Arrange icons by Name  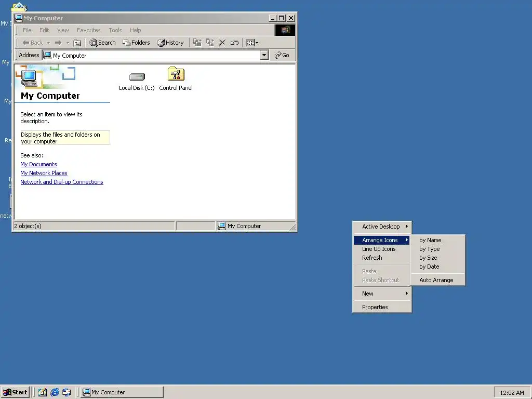[437, 240]
